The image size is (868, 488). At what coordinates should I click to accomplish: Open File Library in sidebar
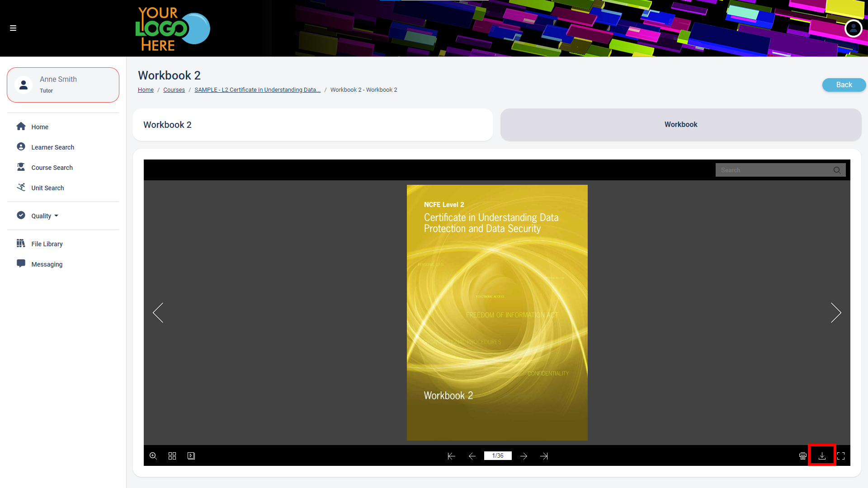click(x=47, y=244)
